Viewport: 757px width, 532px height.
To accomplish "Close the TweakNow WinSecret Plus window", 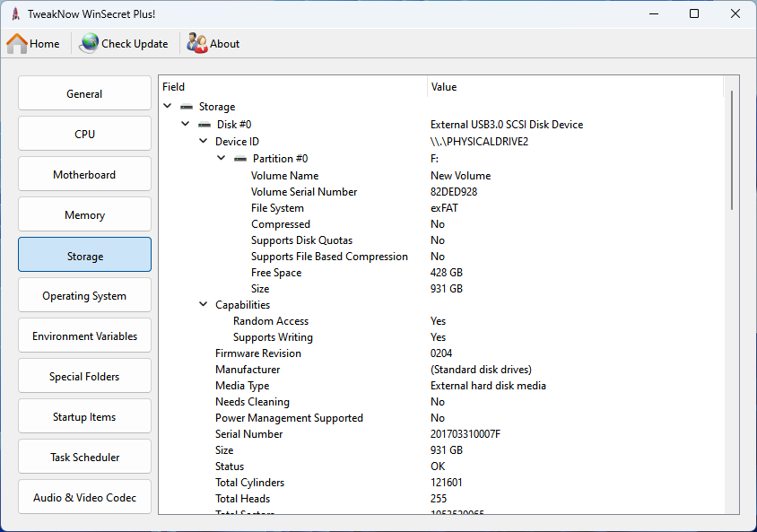I will point(735,13).
